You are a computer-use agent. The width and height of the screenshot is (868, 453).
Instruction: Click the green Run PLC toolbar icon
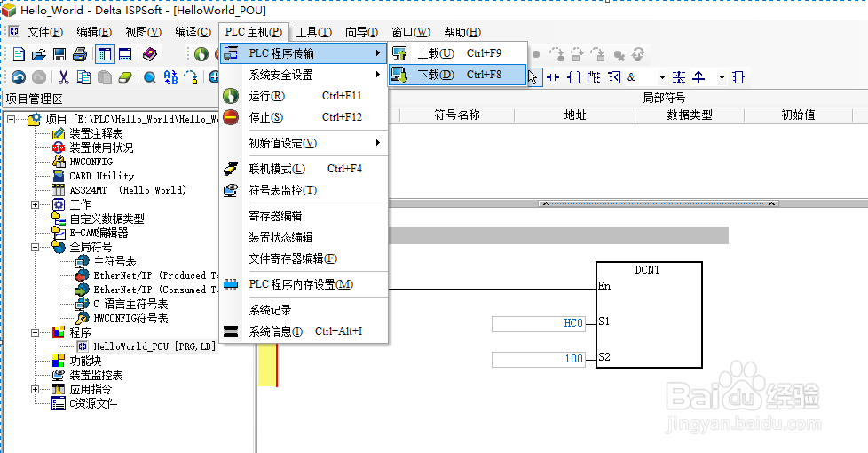201,53
